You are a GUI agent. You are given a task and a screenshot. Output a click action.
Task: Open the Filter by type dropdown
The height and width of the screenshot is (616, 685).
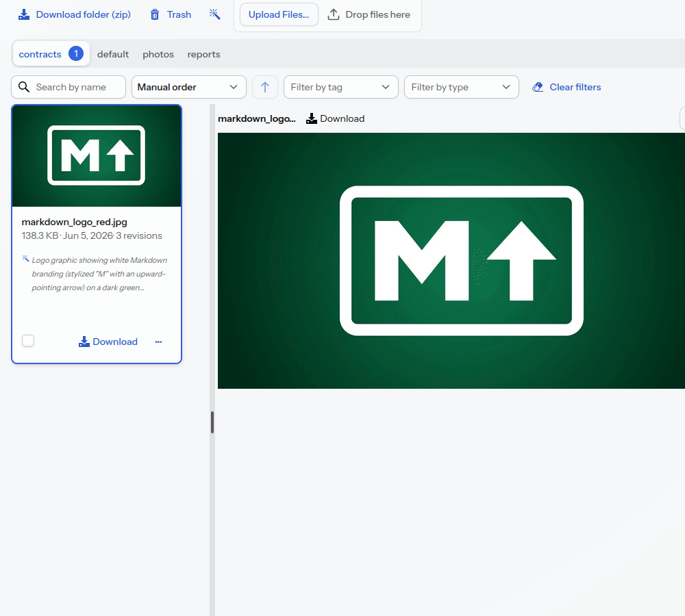tap(461, 87)
